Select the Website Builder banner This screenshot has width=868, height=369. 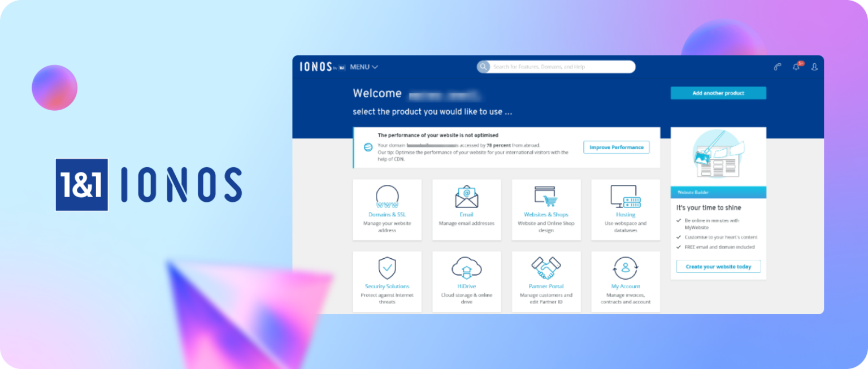(718, 192)
